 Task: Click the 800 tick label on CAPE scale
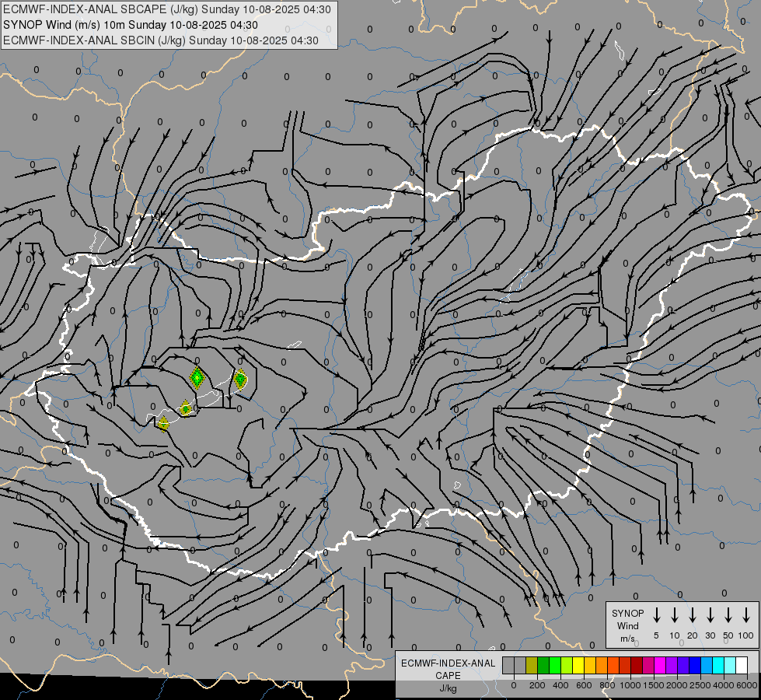point(607,685)
